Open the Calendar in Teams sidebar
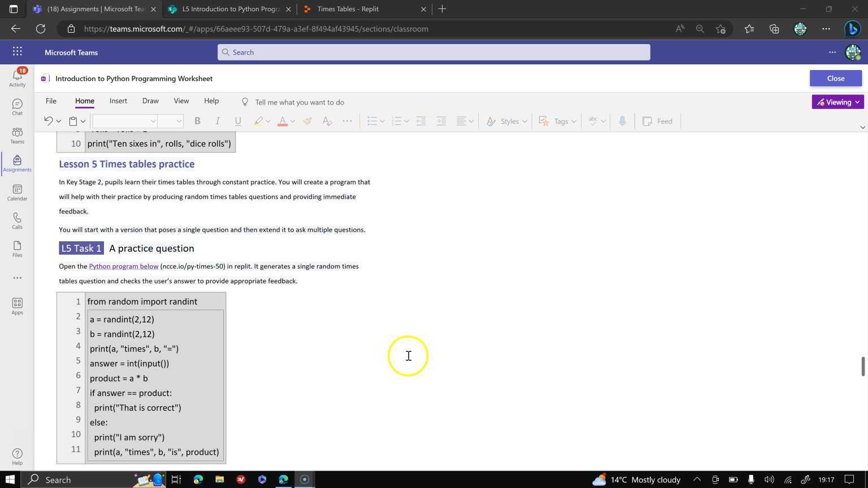The height and width of the screenshot is (488, 868). tap(17, 192)
